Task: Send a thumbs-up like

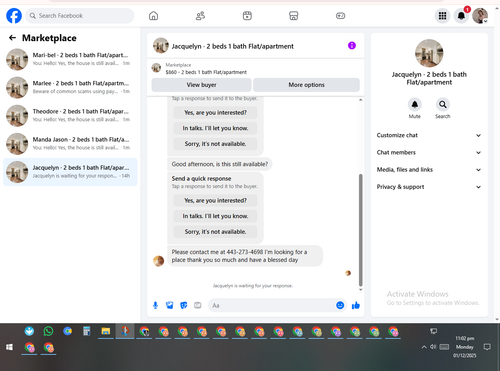Action: tap(356, 305)
